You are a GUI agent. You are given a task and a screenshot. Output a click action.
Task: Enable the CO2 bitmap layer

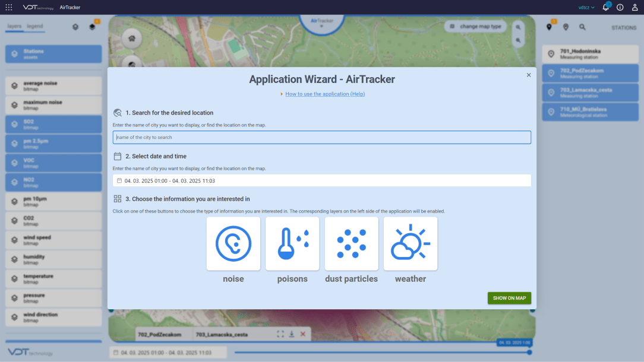(53, 221)
